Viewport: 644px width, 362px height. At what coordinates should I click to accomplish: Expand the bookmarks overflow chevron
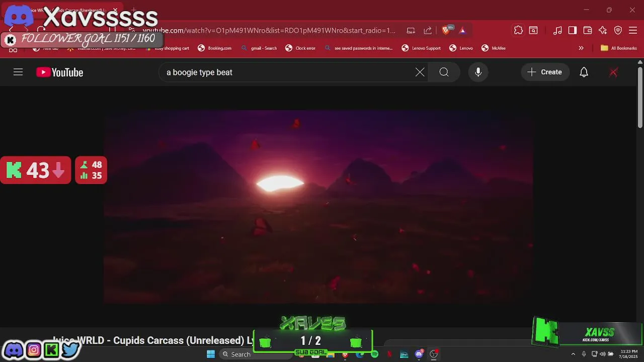pyautogui.click(x=581, y=48)
